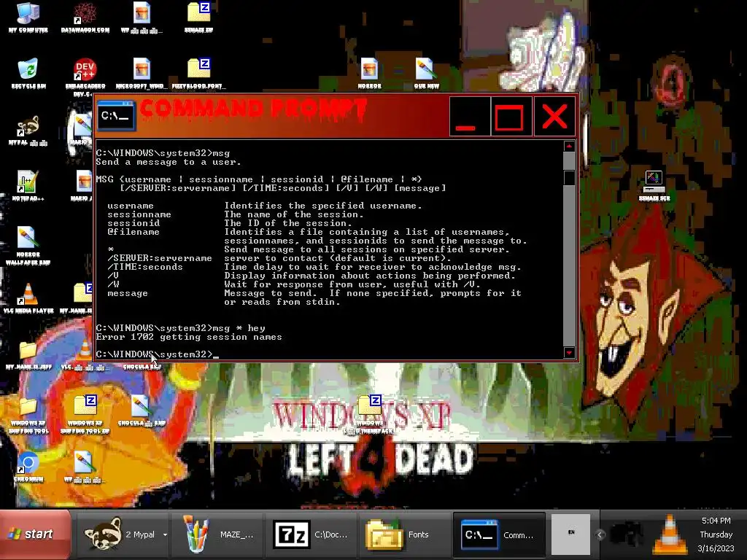This screenshot has height=560, width=747.
Task: Launch the Mypal raccoon desktop shortcut
Action: point(28,130)
